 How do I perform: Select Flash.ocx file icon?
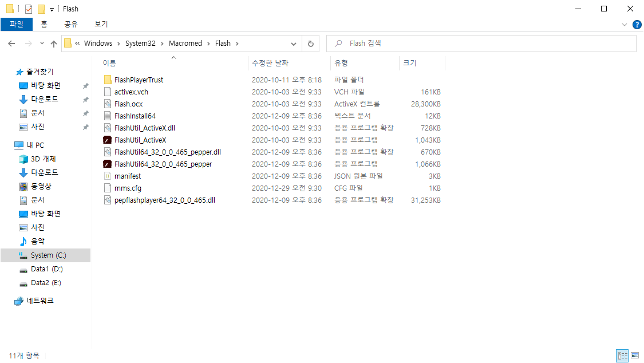[x=108, y=104]
